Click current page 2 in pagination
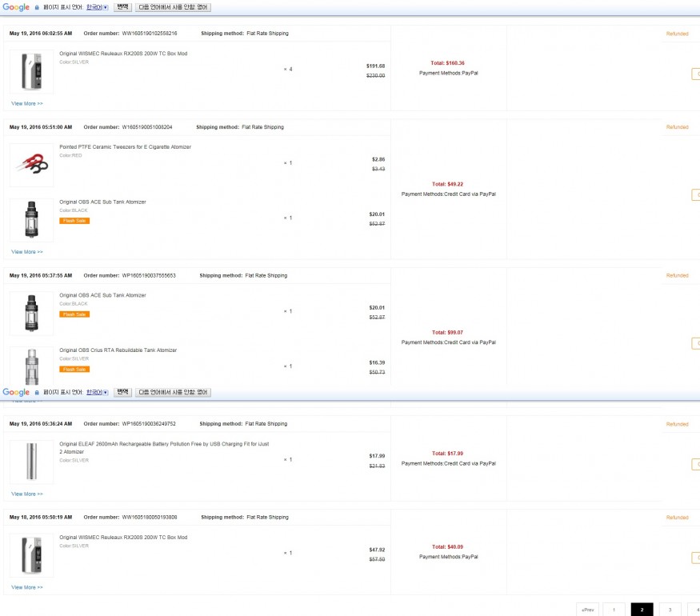 pos(642,610)
